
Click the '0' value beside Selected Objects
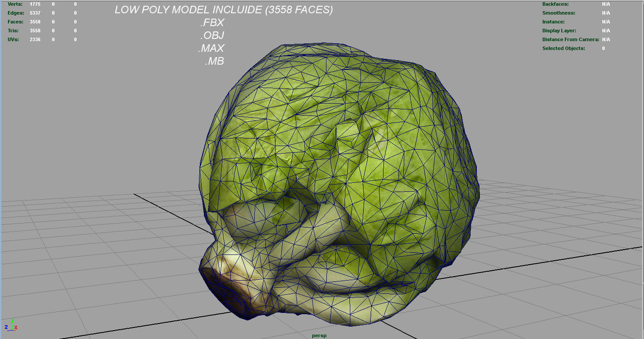603,48
